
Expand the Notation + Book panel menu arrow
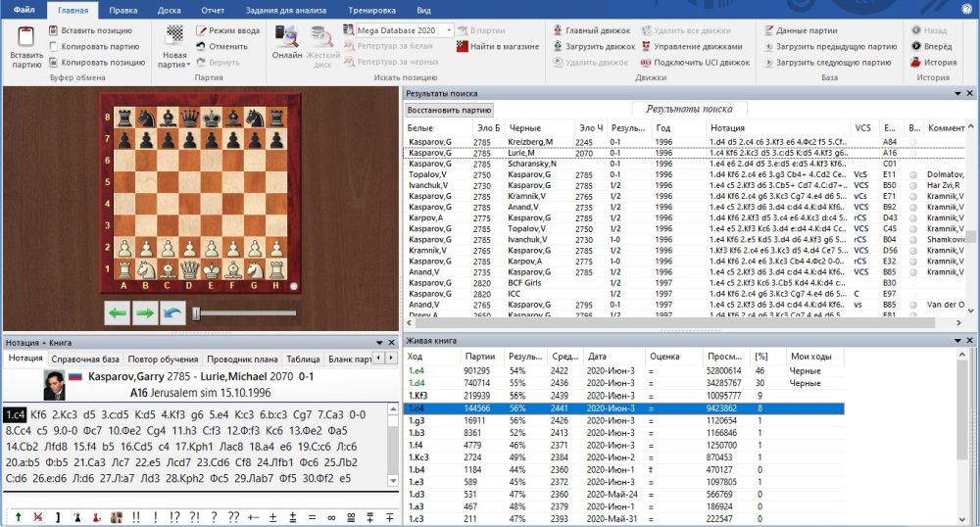(377, 343)
